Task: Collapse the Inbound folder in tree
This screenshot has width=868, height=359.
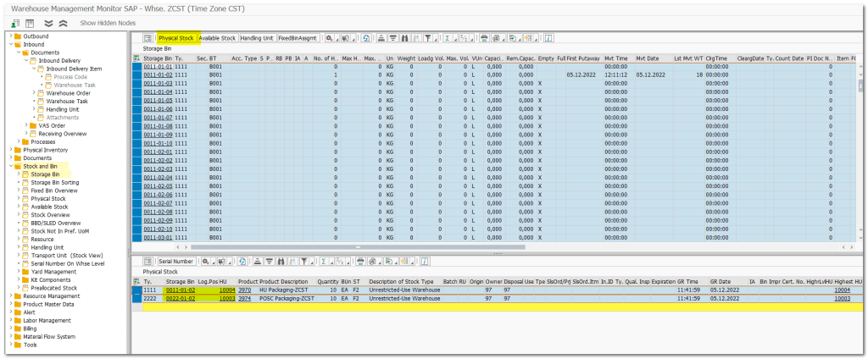Action: click(9, 44)
